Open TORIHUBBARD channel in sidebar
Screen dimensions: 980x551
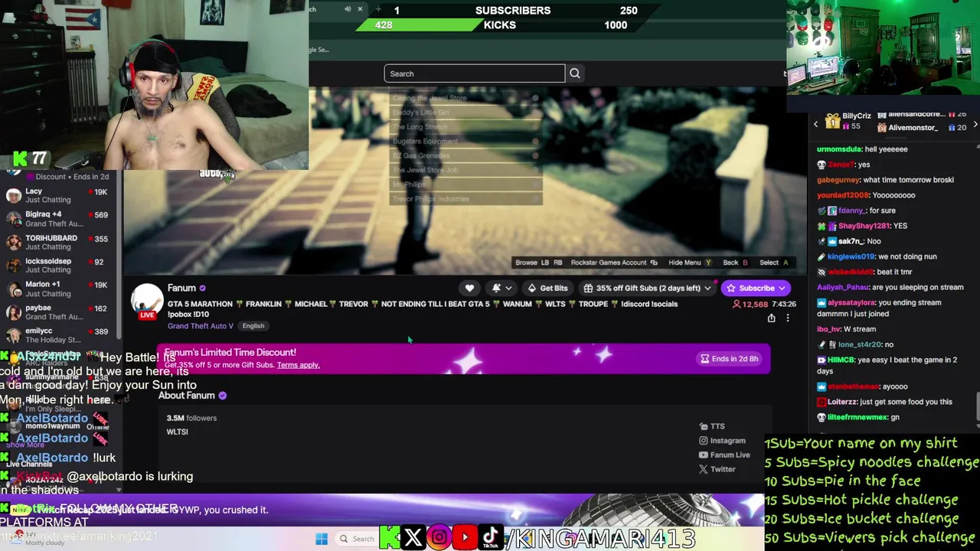pos(57,242)
